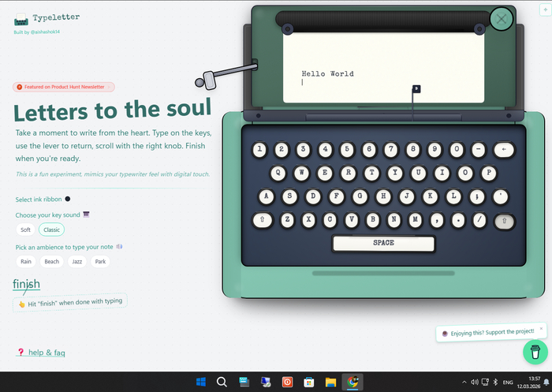552x392 pixels.
Task: Select the Classic key sound
Action: (x=51, y=230)
